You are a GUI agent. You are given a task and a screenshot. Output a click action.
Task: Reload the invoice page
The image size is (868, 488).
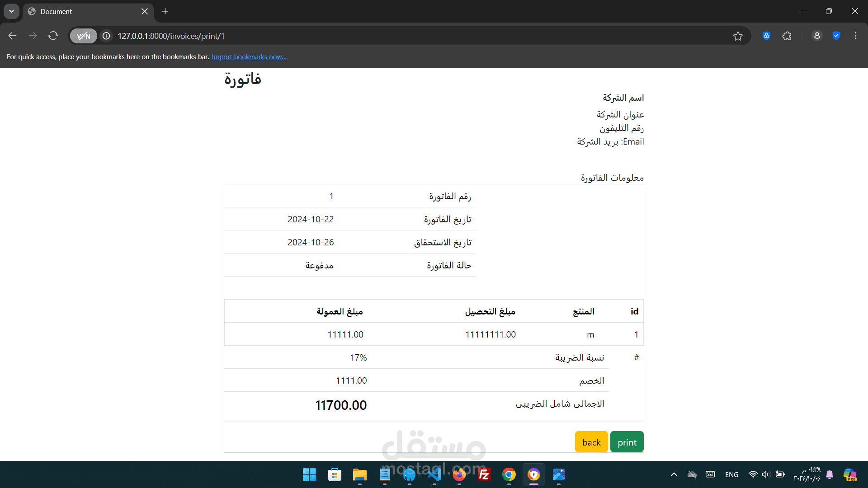pyautogui.click(x=53, y=36)
